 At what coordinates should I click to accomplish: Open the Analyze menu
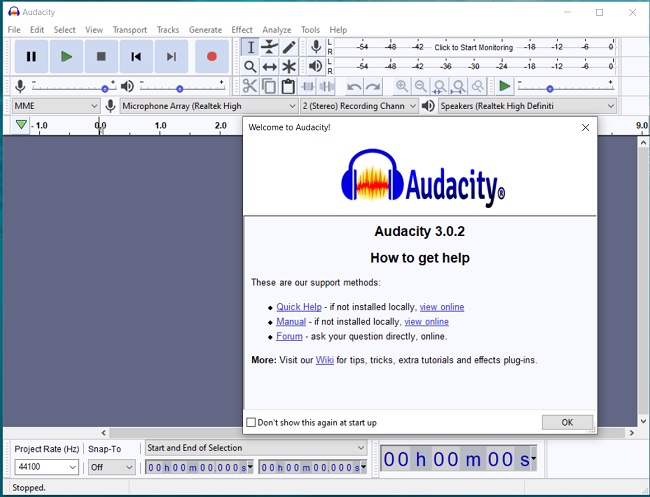coord(276,30)
